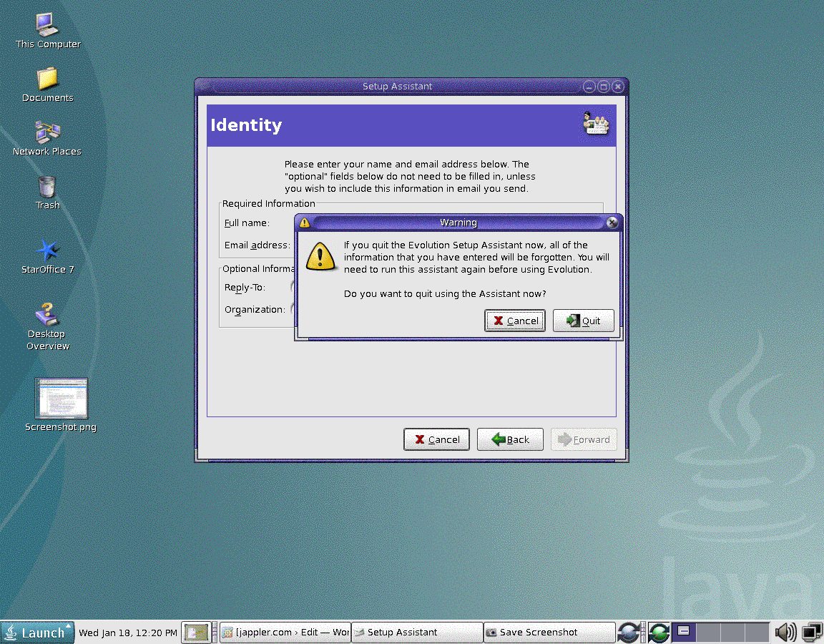Switch to the fourth workspace in the pager
Image resolution: width=824 pixels, height=644 pixels.
click(x=757, y=633)
